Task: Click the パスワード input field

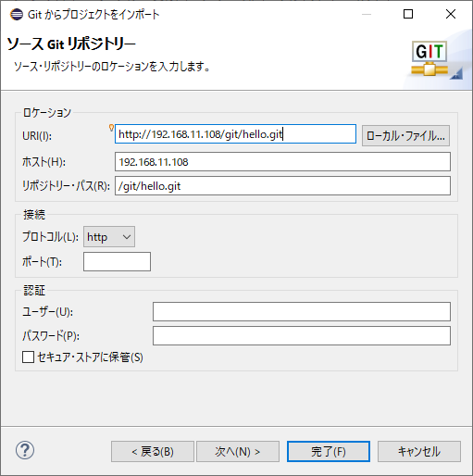Action: click(x=302, y=335)
